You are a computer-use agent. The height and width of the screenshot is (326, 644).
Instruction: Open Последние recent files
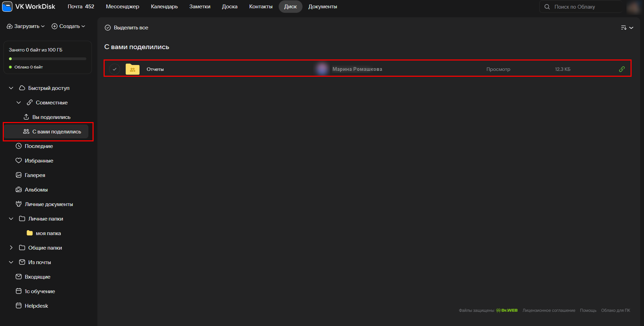39,146
